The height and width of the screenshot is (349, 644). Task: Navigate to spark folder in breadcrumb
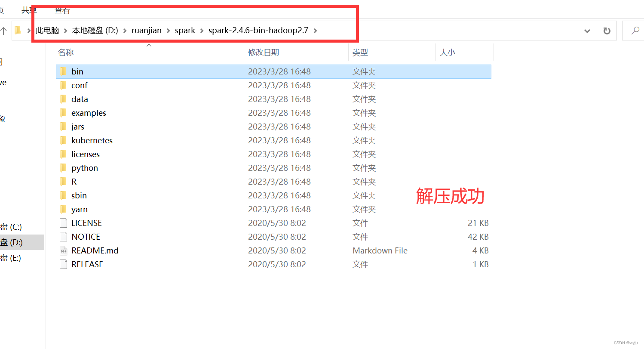[185, 31]
